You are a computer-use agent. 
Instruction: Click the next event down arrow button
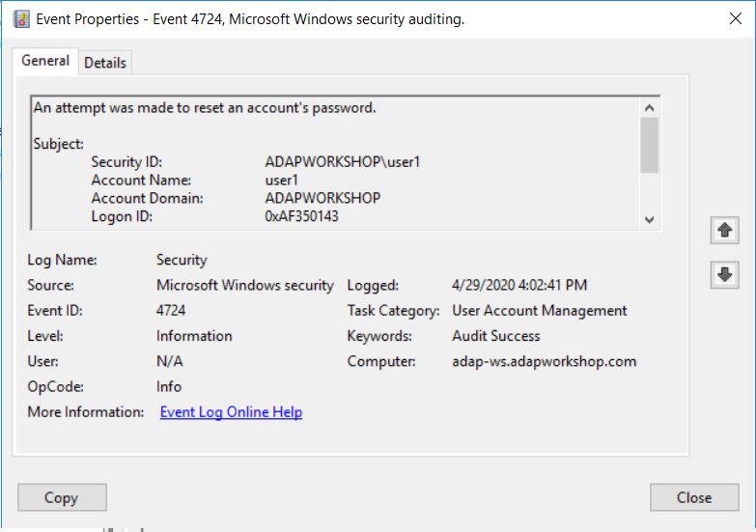(724, 274)
